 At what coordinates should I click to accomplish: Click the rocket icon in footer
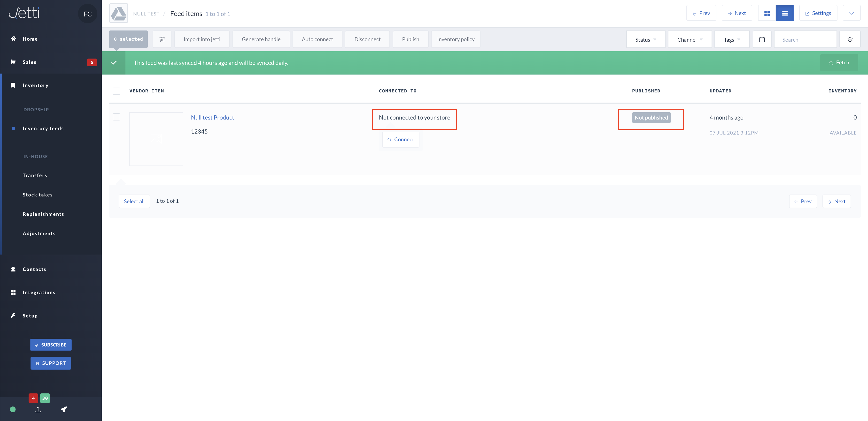(64, 409)
